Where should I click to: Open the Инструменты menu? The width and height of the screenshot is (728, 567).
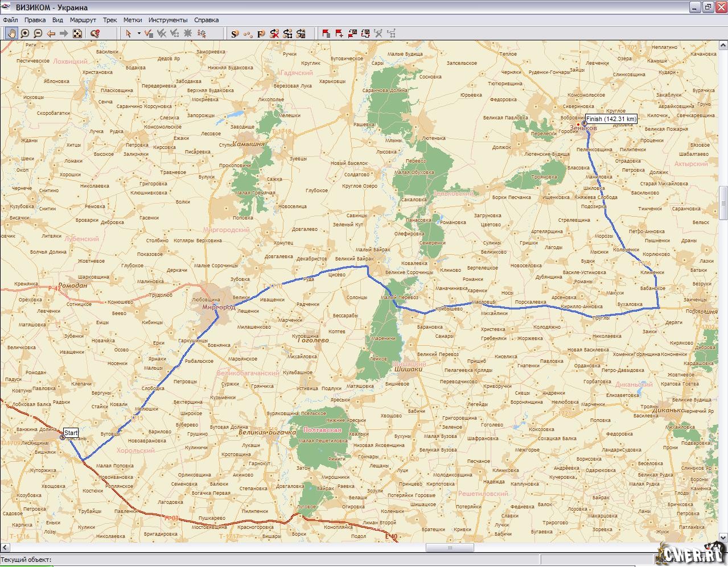168,20
